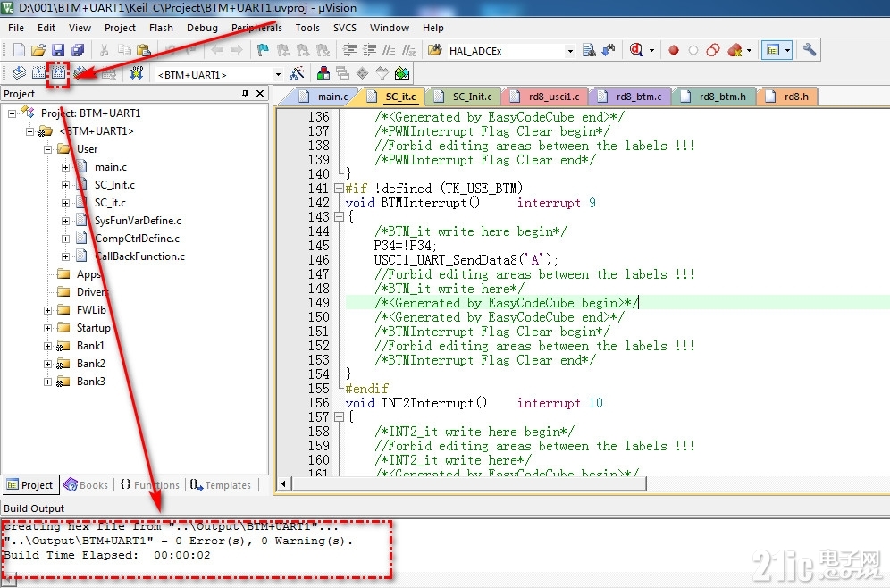This screenshot has height=588, width=890.
Task: Click the Build target icon
Action: click(x=38, y=72)
